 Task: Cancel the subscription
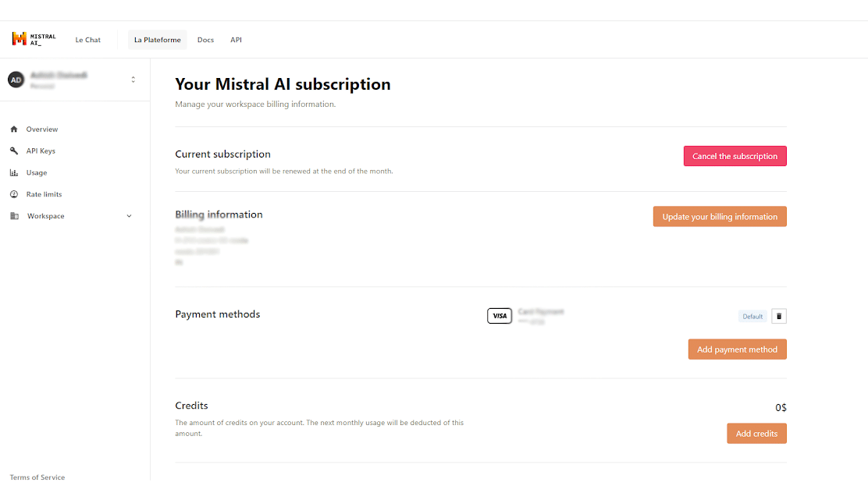735,156
